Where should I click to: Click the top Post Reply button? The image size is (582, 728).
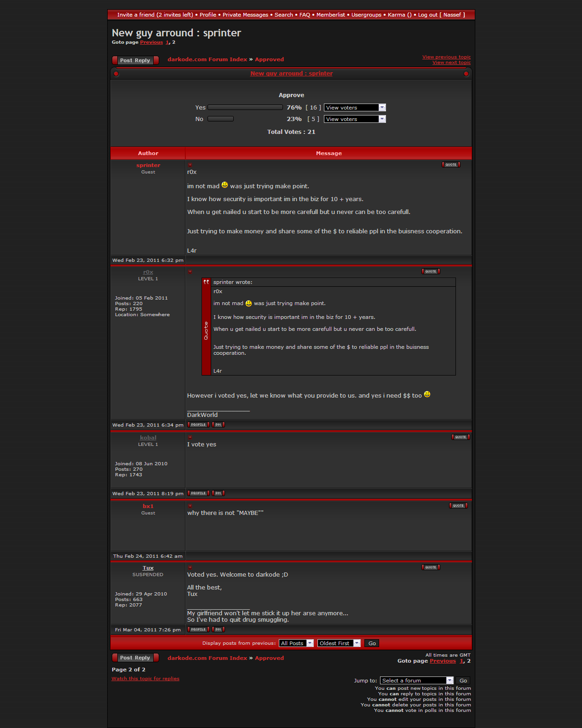pos(135,60)
